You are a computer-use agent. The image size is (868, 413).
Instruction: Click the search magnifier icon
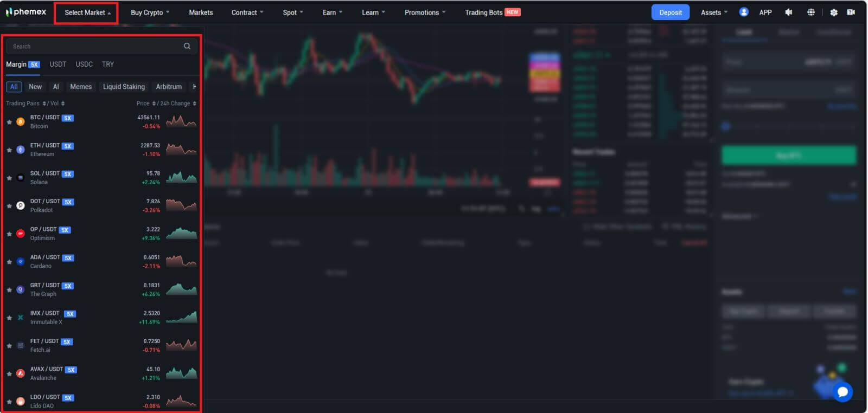tap(187, 46)
